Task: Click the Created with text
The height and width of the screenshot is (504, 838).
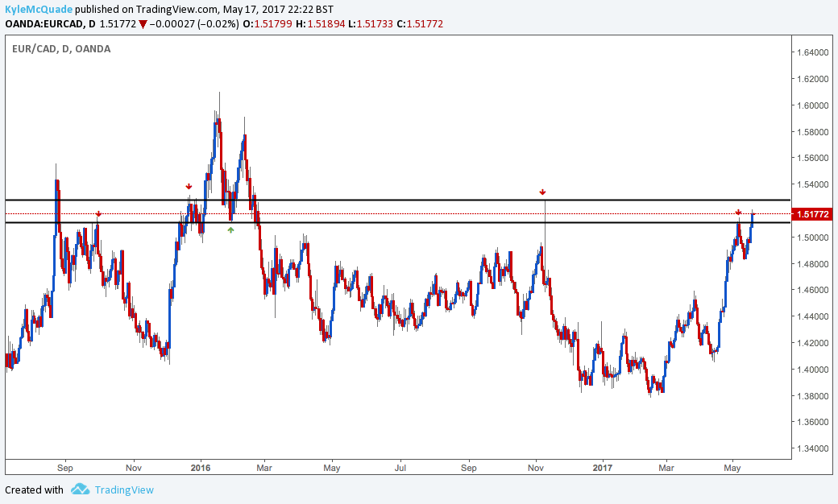Action: 34,490
